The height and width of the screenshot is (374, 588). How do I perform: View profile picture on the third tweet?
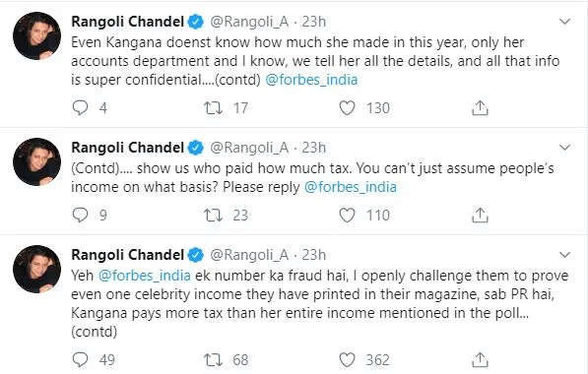(x=36, y=269)
